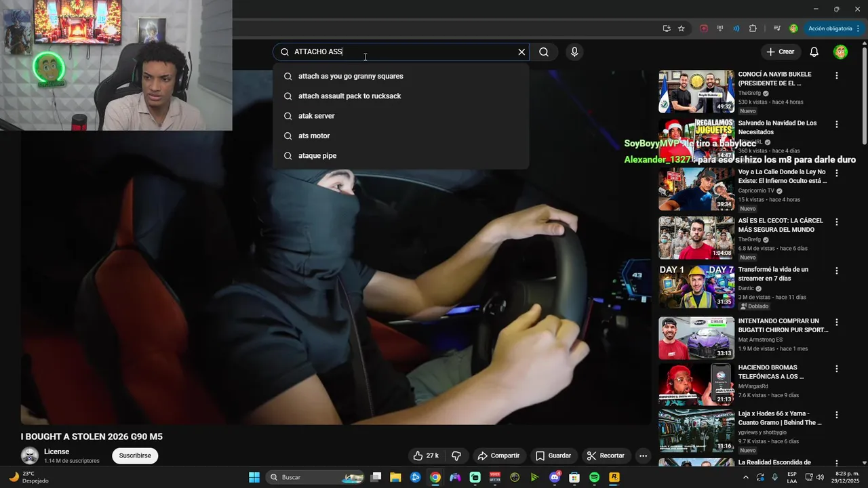Screen dimensions: 868x488
Task: Click blue sound-wave extension icon
Action: pos(736,28)
